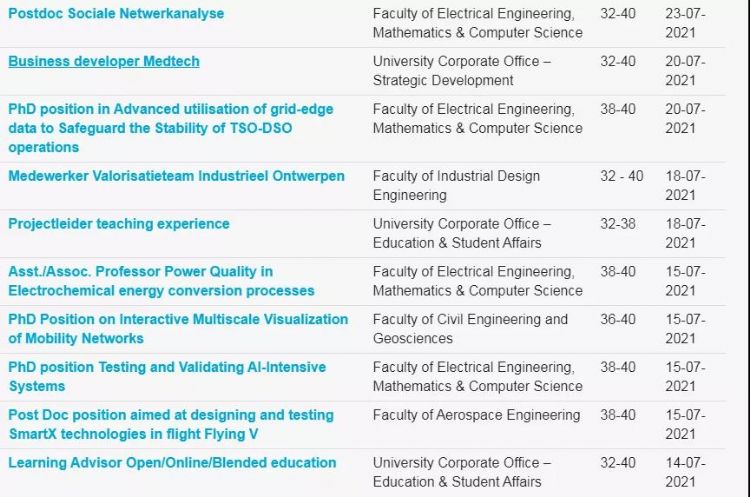This screenshot has width=750, height=497.
Task: Open Medewerker Valorisatieteam Industrieel Ontwerpen vacancy
Action: (x=176, y=176)
